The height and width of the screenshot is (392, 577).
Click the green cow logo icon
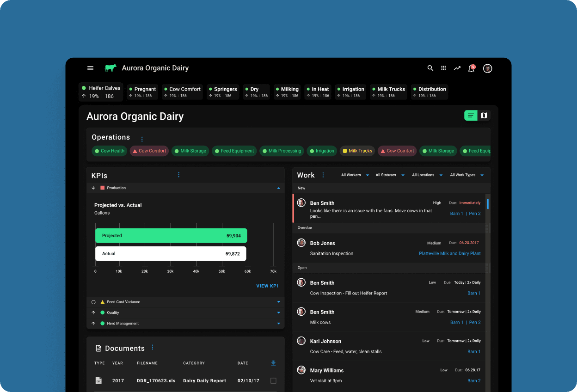110,68
